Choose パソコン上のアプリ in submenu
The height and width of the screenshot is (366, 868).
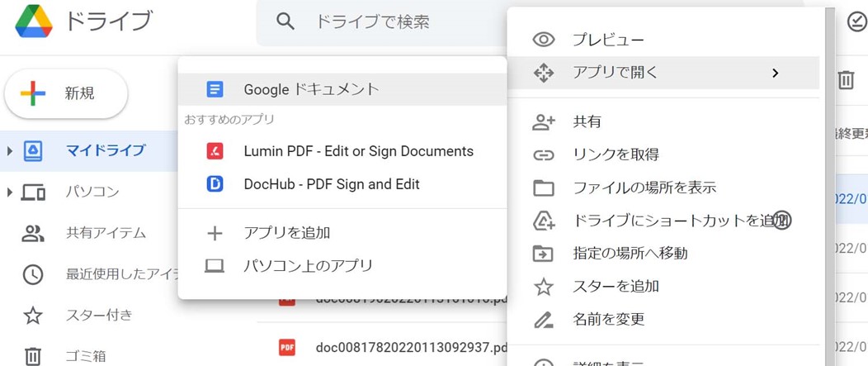coord(342,267)
